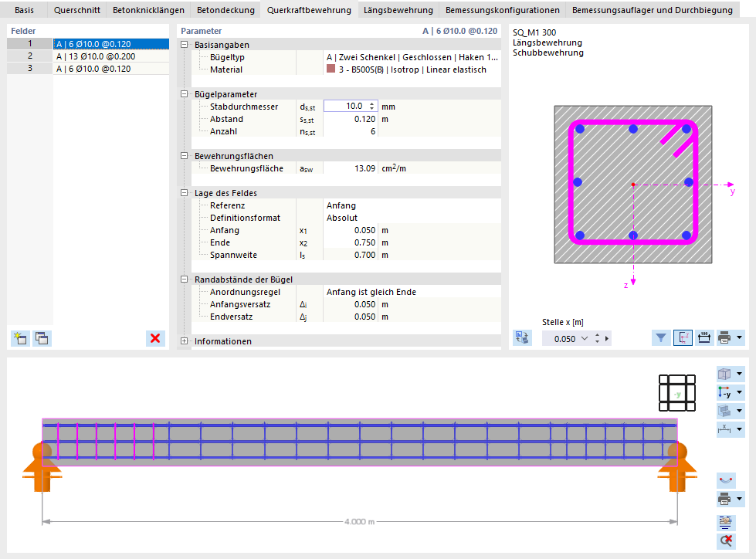Image resolution: width=756 pixels, height=559 pixels.
Task: Click the filter funnel icon
Action: click(x=661, y=338)
